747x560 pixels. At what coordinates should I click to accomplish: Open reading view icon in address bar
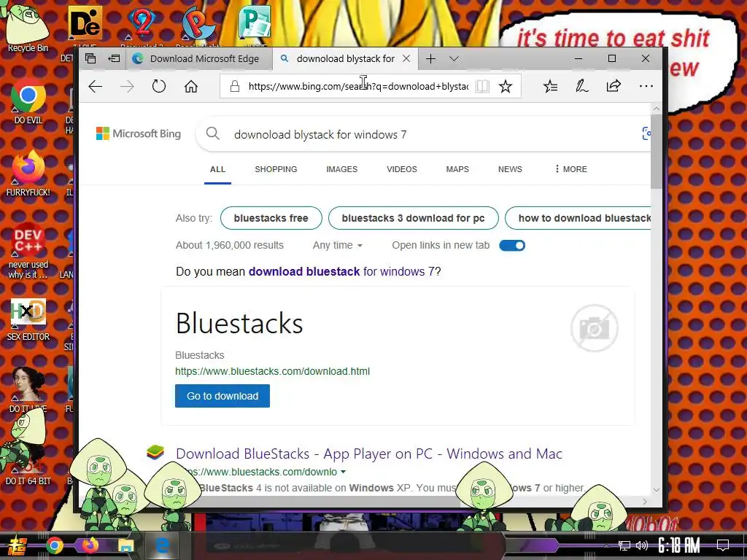(482, 86)
